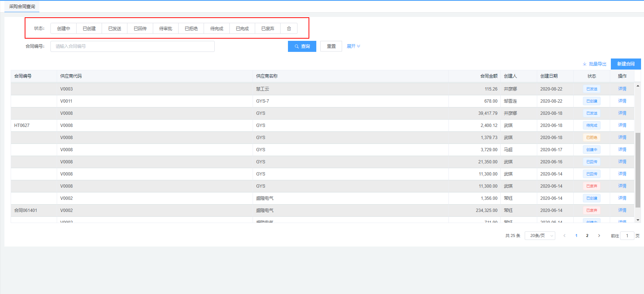This screenshot has height=294, width=644.
Task: Open 详情 for contract HT0627
Action: pos(622,125)
